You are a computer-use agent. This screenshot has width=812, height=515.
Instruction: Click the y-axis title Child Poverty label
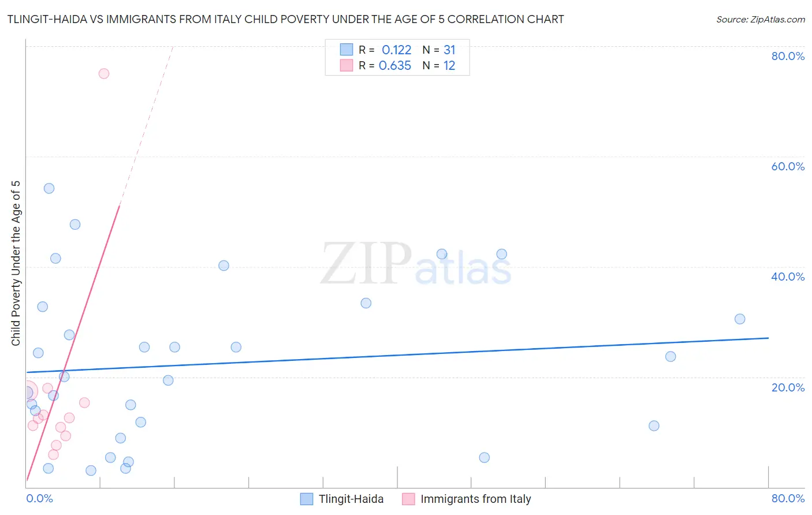[16, 263]
